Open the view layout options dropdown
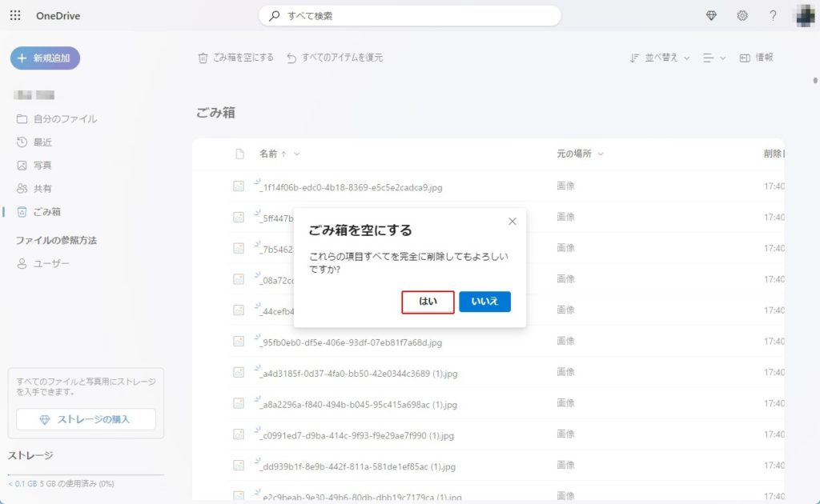Viewport: 820px width, 504px height. click(714, 58)
